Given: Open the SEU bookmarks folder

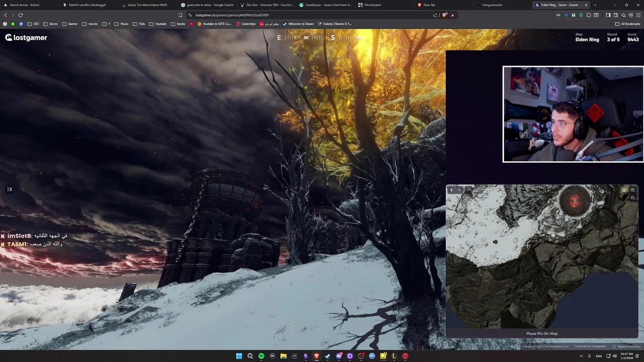Looking at the screenshot, I should point(33,24).
